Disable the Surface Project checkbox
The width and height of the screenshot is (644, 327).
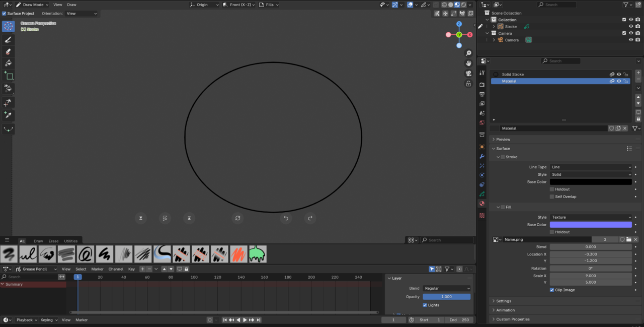click(5, 14)
